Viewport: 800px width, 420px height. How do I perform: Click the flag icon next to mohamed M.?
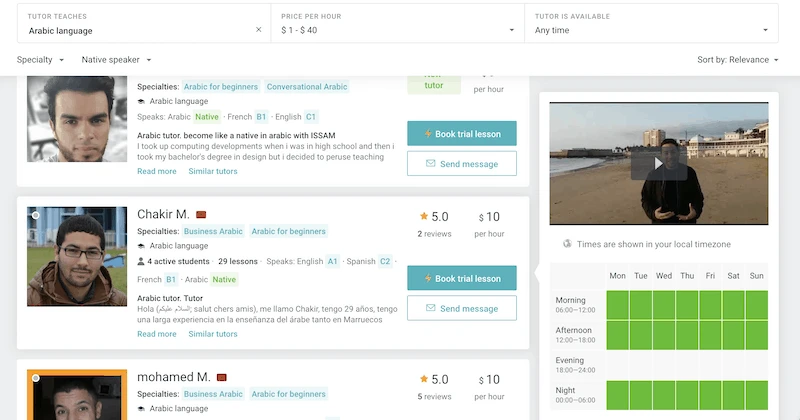[x=221, y=378]
